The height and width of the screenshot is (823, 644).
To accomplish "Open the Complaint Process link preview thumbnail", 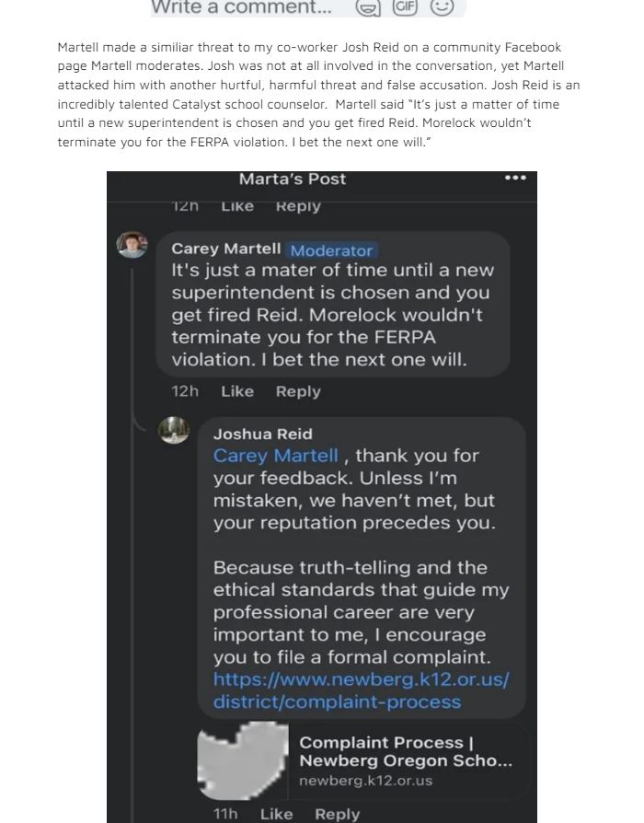I will pos(243,760).
